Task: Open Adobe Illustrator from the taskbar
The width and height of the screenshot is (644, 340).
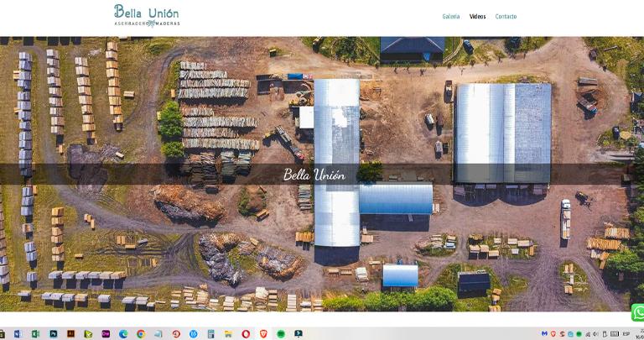Action: click(x=71, y=334)
